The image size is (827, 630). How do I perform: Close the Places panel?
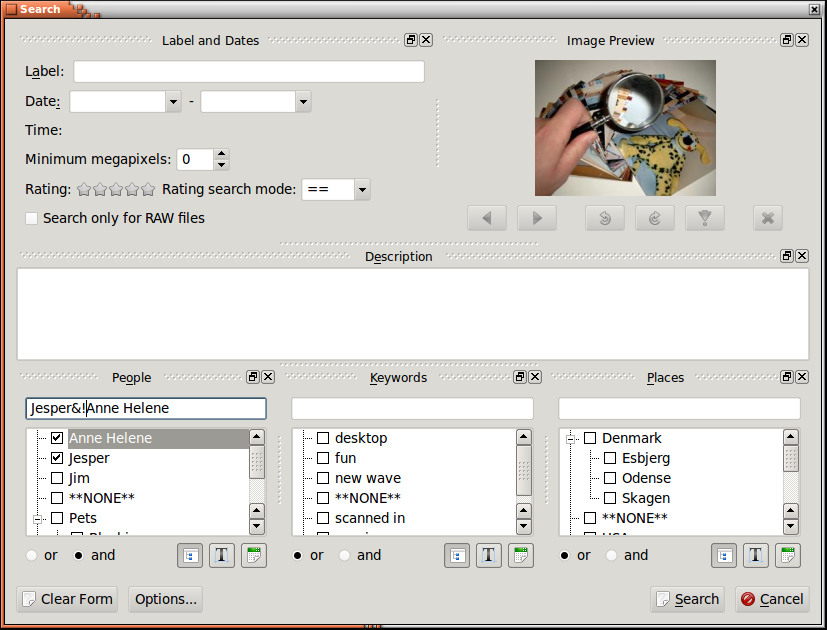[x=802, y=377]
